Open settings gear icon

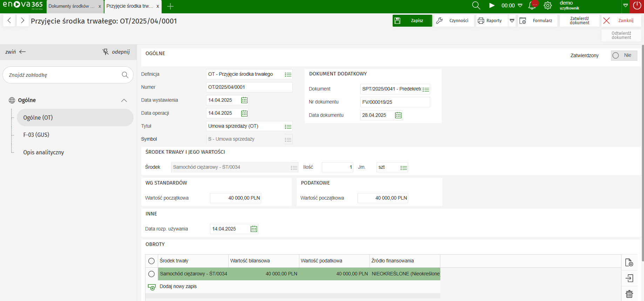548,6
